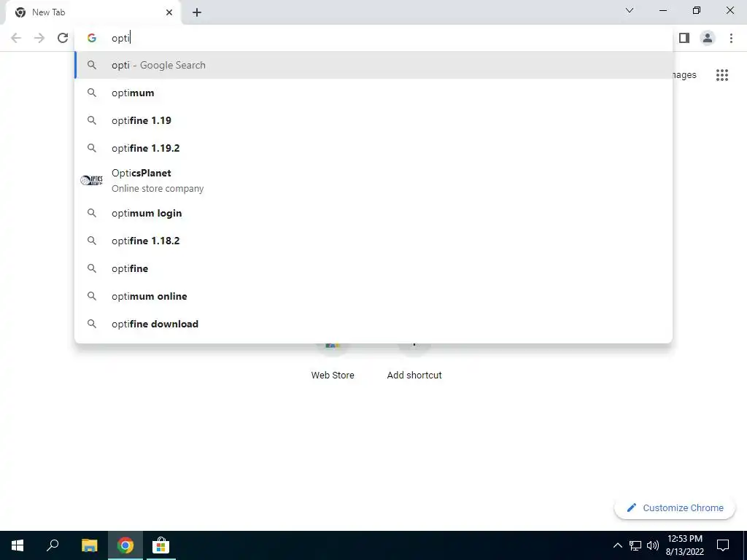Show hidden system tray icons
This screenshot has width=747, height=560.
617,545
